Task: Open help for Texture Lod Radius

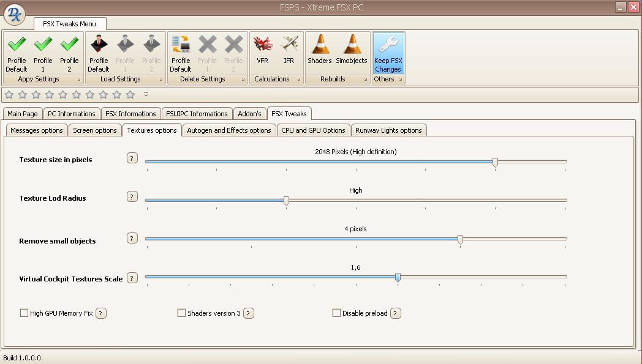Action: (x=132, y=197)
